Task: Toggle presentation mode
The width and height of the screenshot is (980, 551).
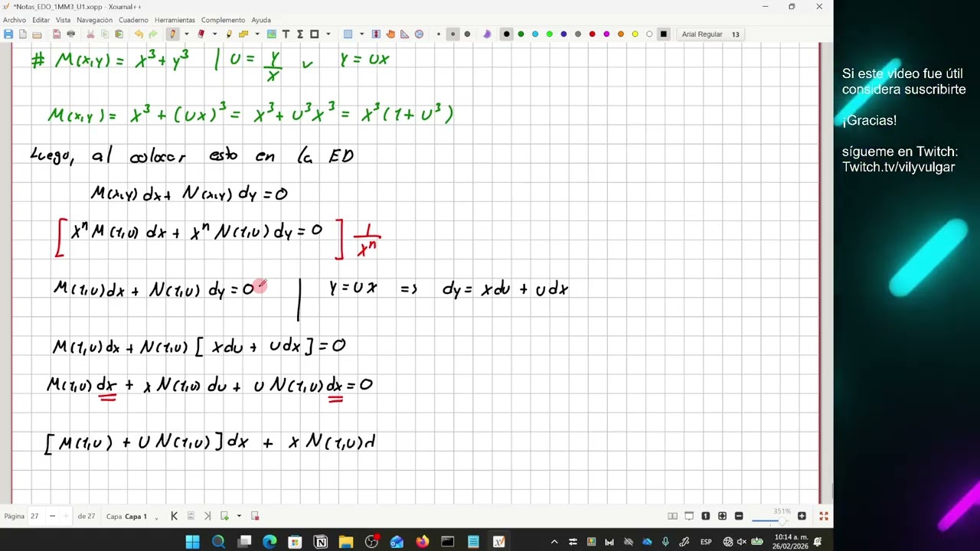Action: pyautogui.click(x=689, y=516)
